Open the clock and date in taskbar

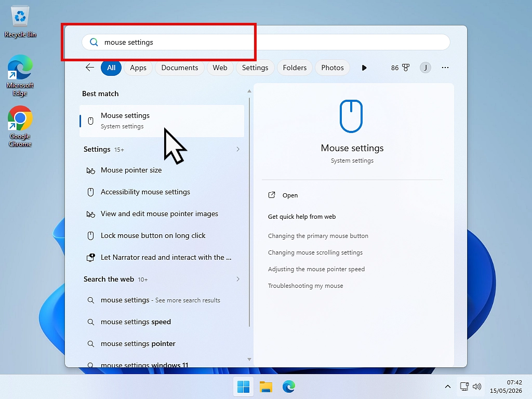click(506, 387)
